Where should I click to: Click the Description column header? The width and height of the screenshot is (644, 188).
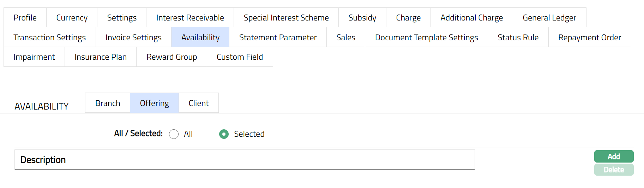point(43,160)
